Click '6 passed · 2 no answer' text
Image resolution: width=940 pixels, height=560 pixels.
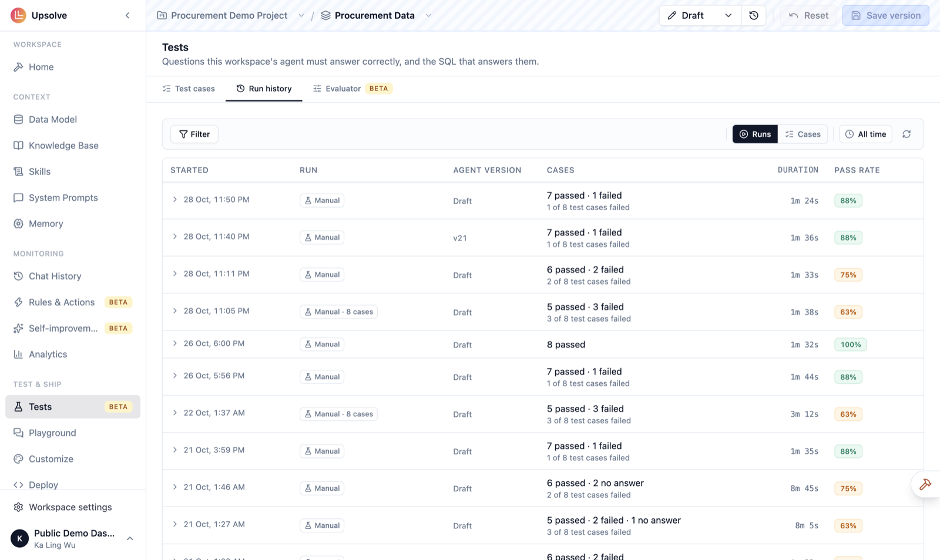595,483
